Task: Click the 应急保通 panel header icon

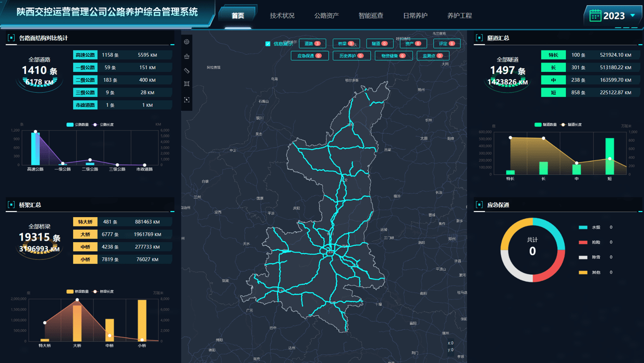Action: coord(479,205)
